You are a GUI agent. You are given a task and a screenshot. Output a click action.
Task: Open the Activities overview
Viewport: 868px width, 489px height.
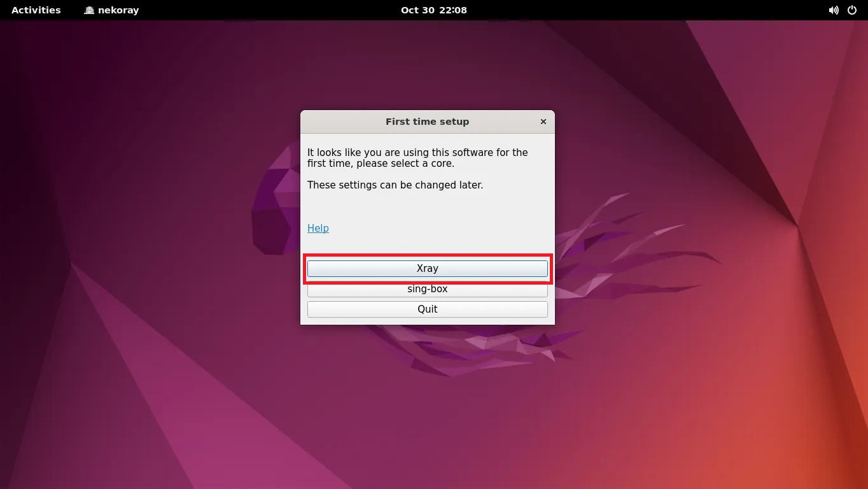(x=36, y=10)
